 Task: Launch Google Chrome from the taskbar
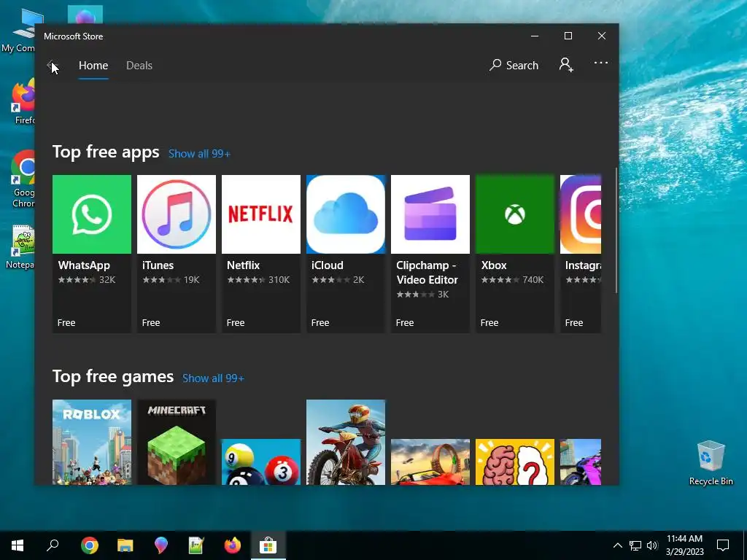click(x=90, y=545)
